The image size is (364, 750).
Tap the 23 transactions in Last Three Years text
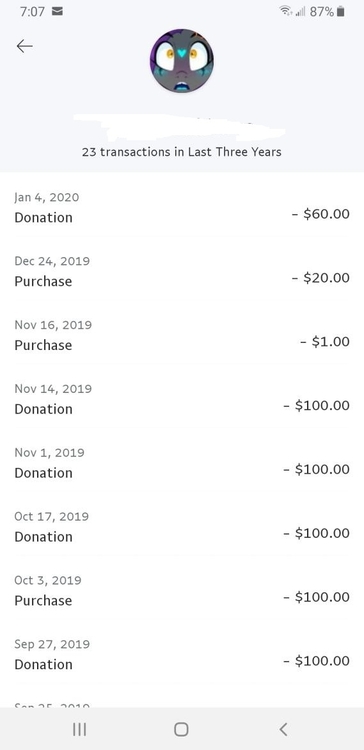click(182, 152)
